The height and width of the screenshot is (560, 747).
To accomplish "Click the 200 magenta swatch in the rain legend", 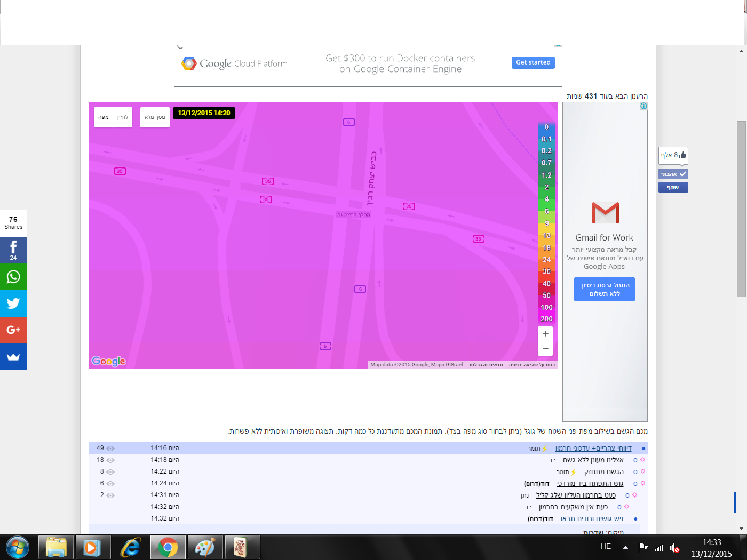I will (x=546, y=319).
